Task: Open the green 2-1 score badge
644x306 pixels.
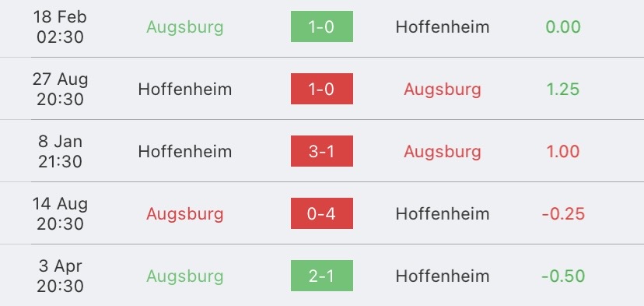Action: tap(321, 276)
